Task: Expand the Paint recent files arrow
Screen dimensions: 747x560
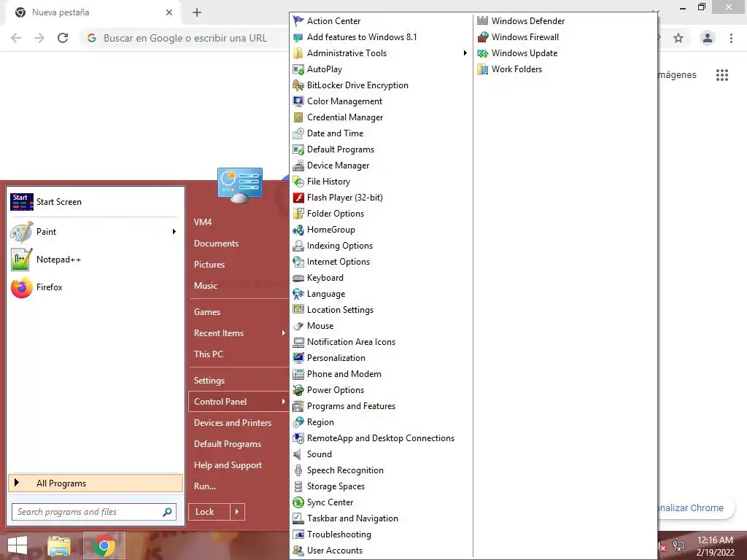Action: coord(174,231)
